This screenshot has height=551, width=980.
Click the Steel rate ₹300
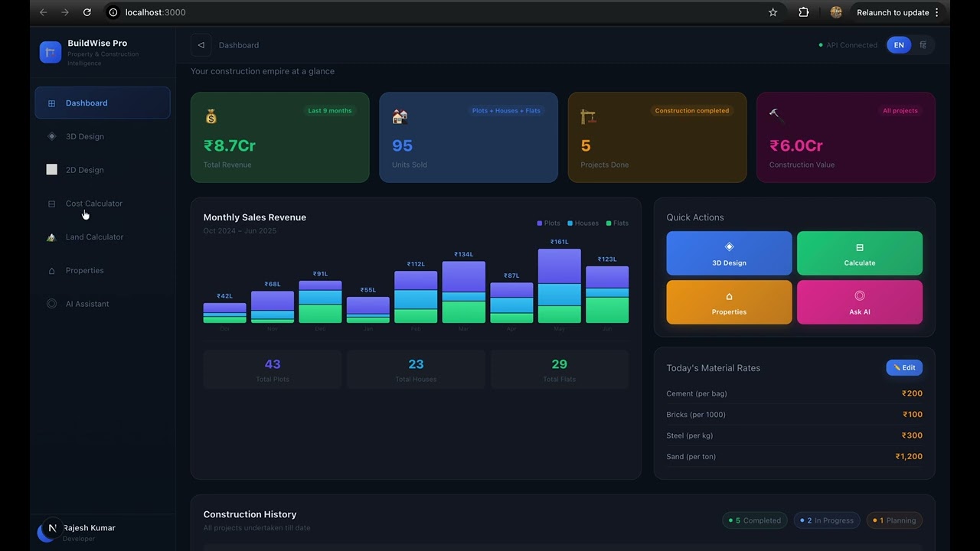[x=912, y=435]
